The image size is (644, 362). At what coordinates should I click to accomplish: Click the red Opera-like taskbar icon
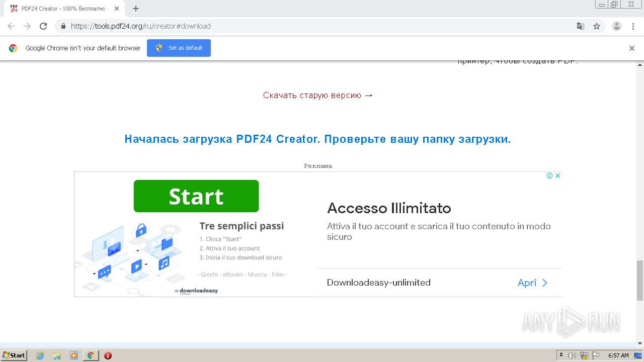click(x=108, y=355)
